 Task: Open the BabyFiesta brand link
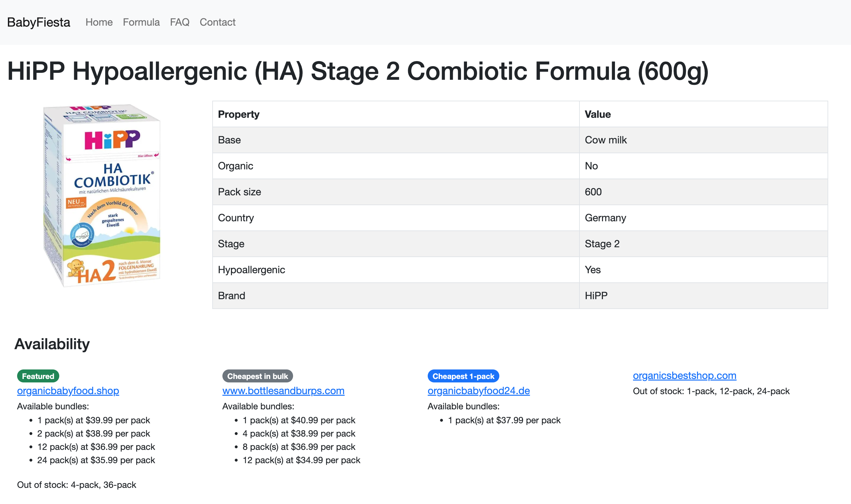[38, 22]
